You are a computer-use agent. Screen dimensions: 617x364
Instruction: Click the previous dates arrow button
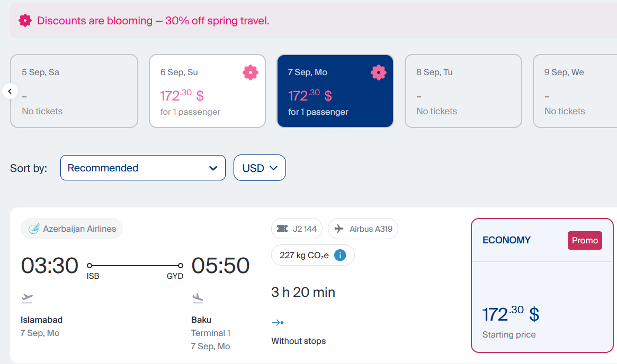pyautogui.click(x=10, y=91)
